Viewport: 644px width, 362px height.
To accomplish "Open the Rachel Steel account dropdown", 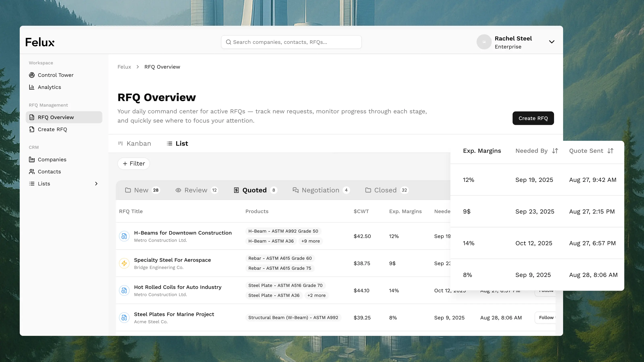I will pyautogui.click(x=551, y=42).
